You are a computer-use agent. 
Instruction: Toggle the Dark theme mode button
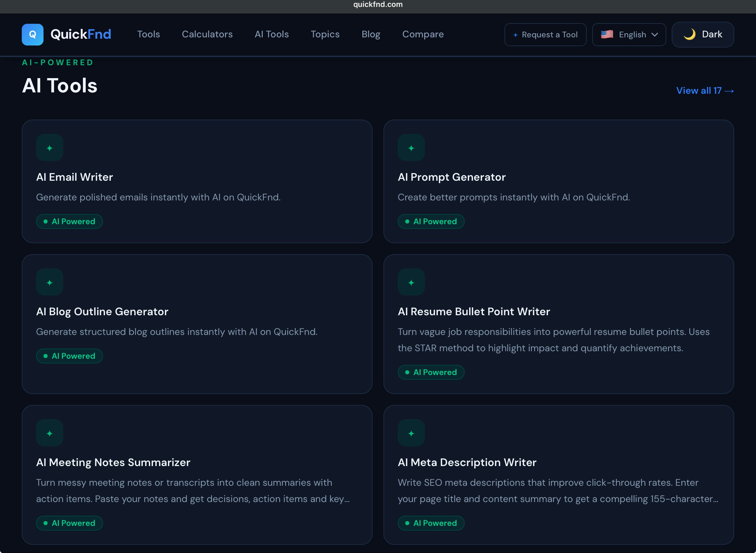click(703, 34)
